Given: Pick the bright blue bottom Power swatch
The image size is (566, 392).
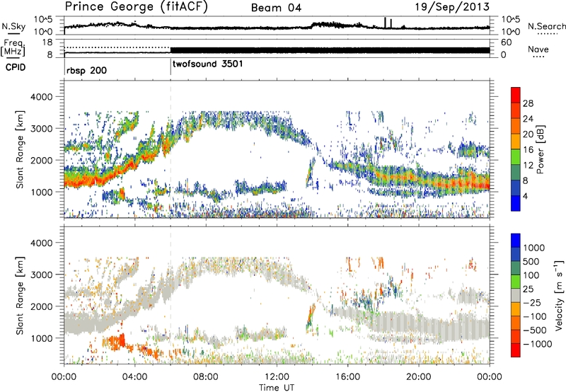Looking at the screenshot, I should (516, 203).
